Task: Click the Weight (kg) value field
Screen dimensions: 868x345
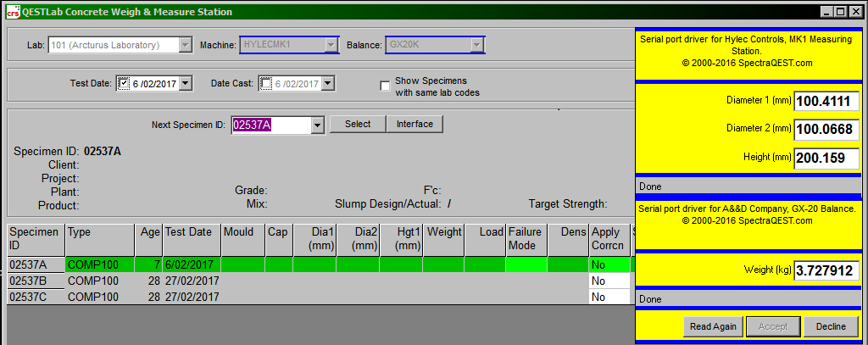Action: pos(826,271)
